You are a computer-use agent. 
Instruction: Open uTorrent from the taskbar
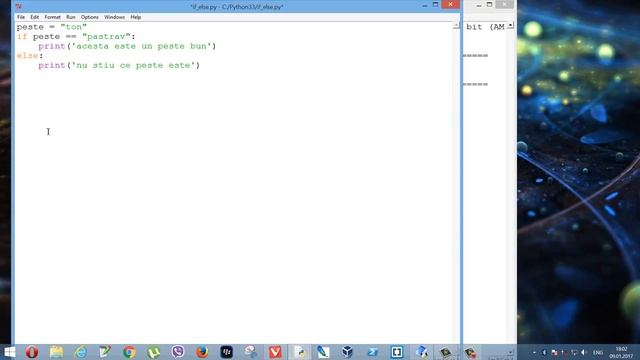(153, 352)
